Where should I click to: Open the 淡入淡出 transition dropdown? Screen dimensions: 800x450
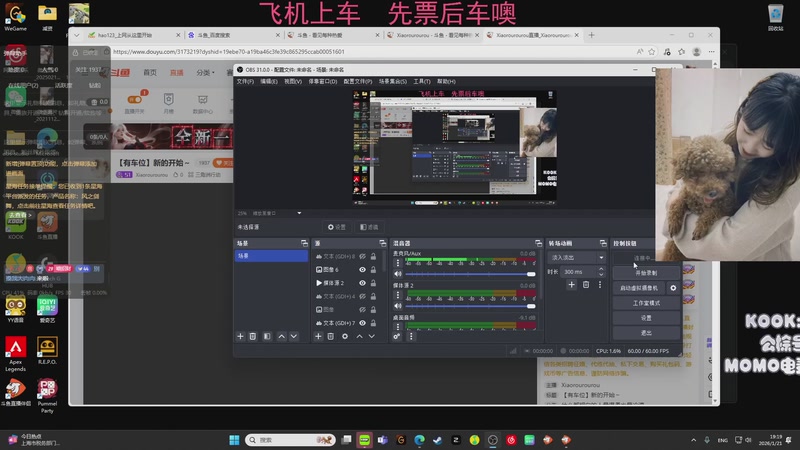(x=577, y=258)
